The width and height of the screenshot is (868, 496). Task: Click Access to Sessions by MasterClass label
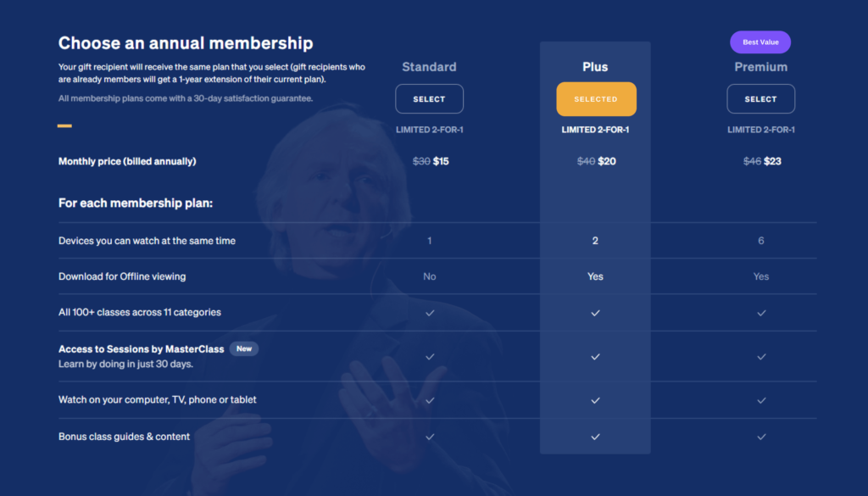142,348
